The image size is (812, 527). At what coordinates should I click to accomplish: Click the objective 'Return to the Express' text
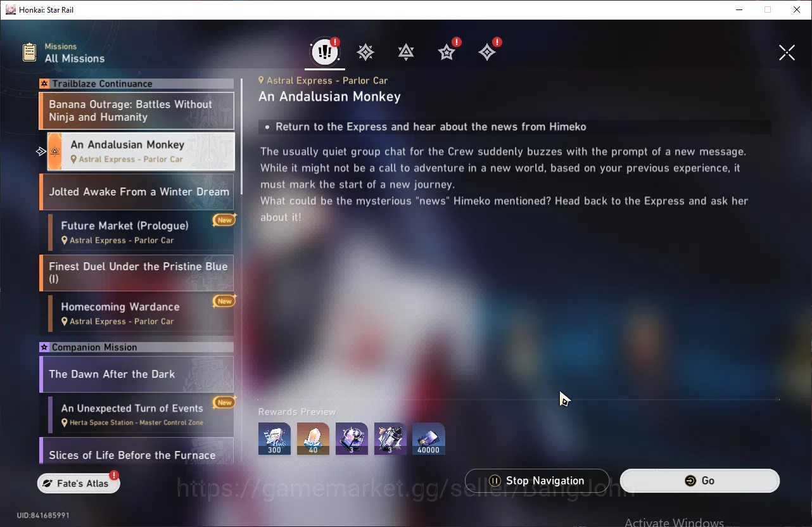click(x=431, y=127)
